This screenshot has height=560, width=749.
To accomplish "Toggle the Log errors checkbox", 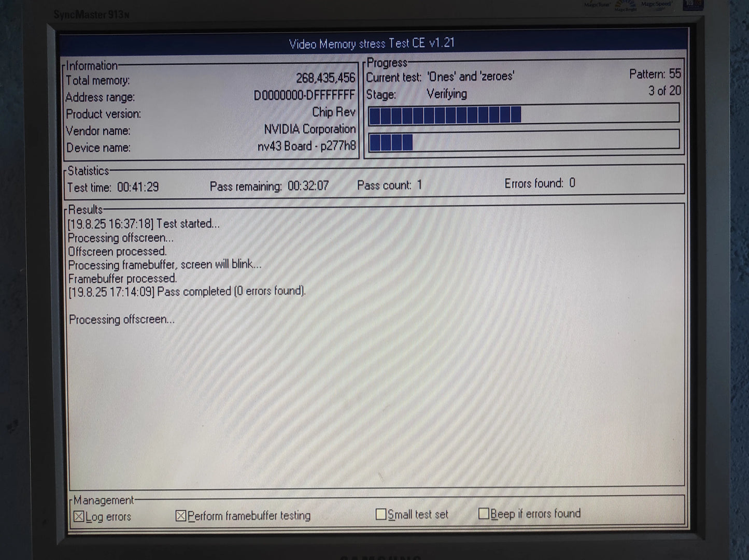I will point(79,516).
